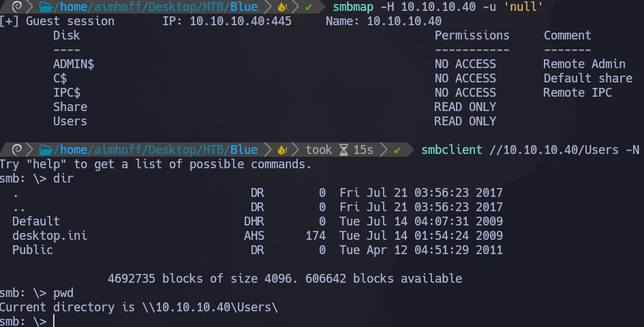Click the folder icon in first prompt path

(x=46, y=7)
